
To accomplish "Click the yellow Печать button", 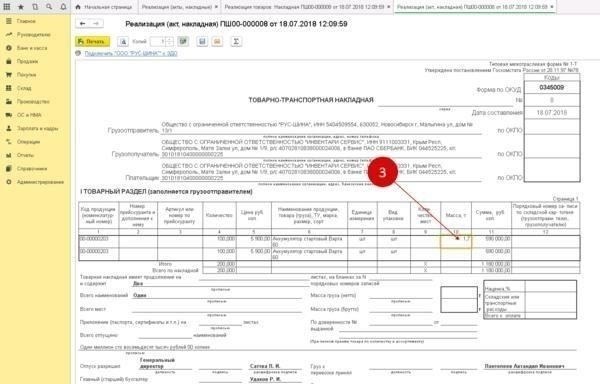I will click(93, 41).
